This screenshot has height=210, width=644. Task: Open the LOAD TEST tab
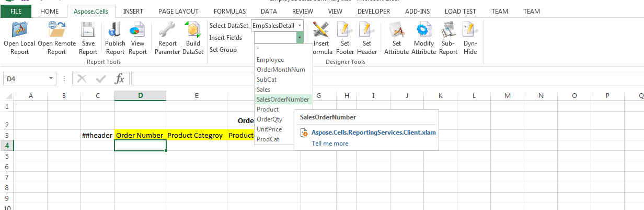[461, 11]
